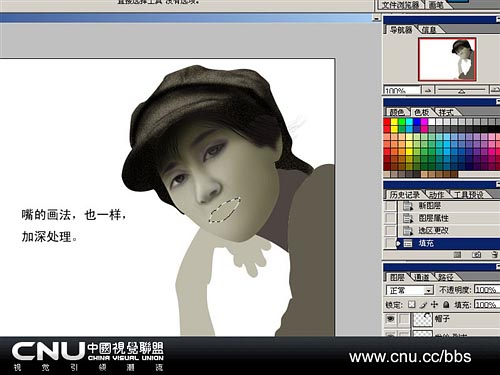The height and width of the screenshot is (375, 500).
Task: Select the 色板 tab
Action: pyautogui.click(x=422, y=112)
